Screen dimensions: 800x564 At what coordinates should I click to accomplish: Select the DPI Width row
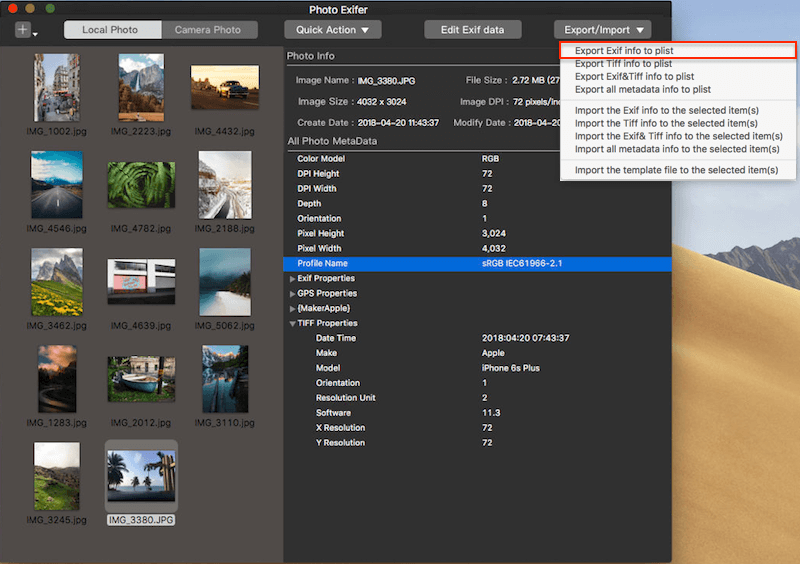478,188
